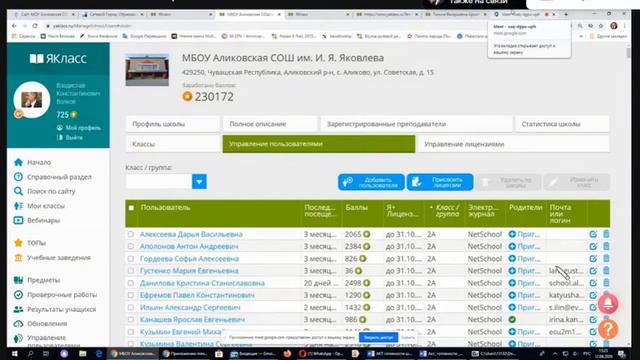This screenshot has height=360, width=640.
Task: Click the orange help question mark icon
Action: (x=608, y=329)
